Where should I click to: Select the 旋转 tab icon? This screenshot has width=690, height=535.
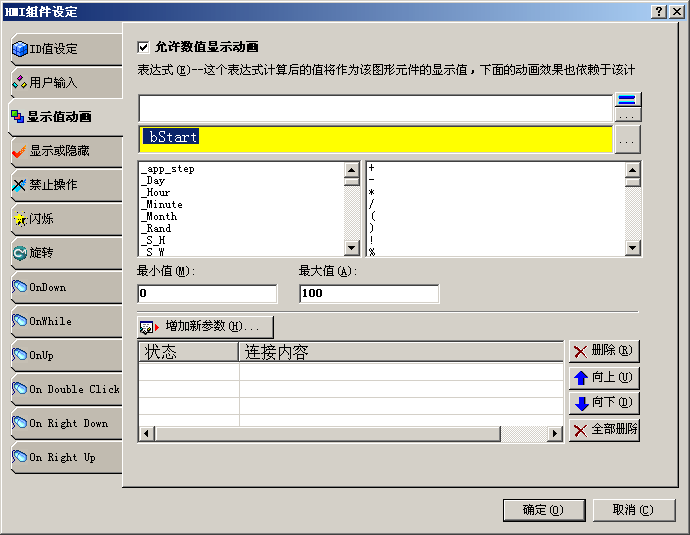(x=19, y=253)
